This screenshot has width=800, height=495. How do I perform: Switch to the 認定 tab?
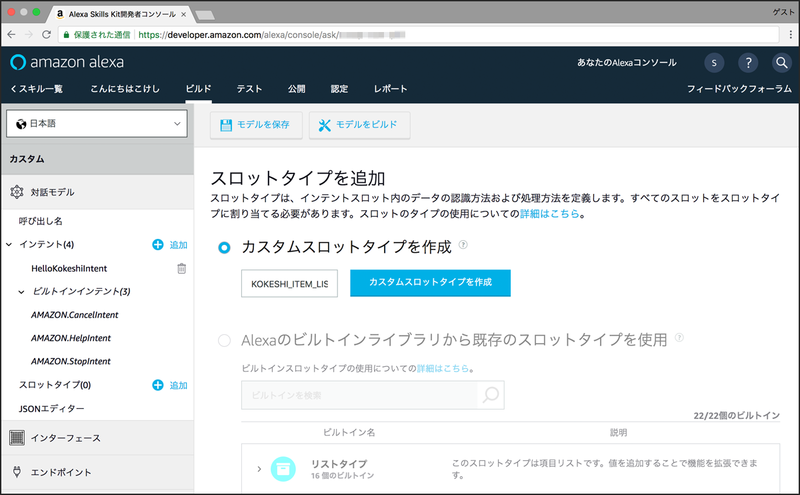pyautogui.click(x=339, y=89)
